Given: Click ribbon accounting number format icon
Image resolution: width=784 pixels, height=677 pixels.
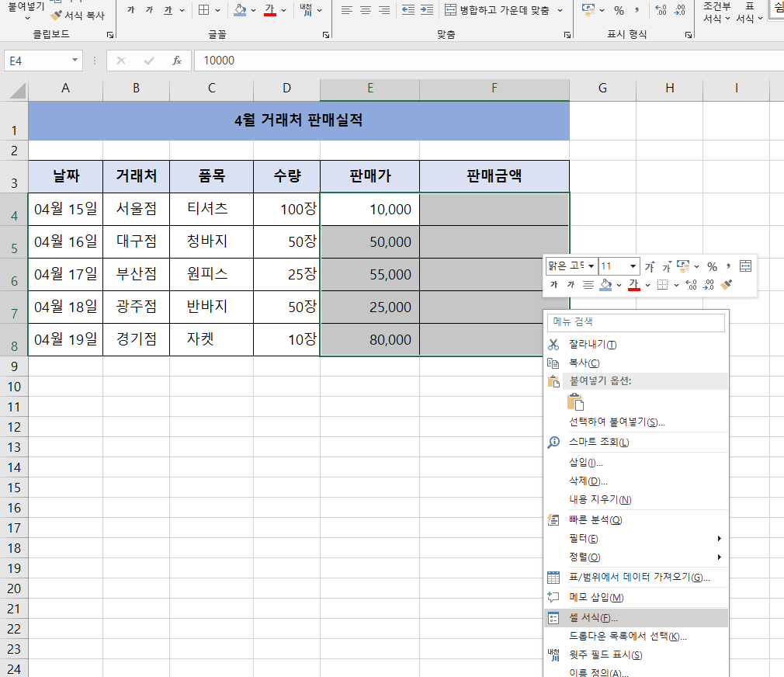Looking at the screenshot, I should click(x=588, y=10).
